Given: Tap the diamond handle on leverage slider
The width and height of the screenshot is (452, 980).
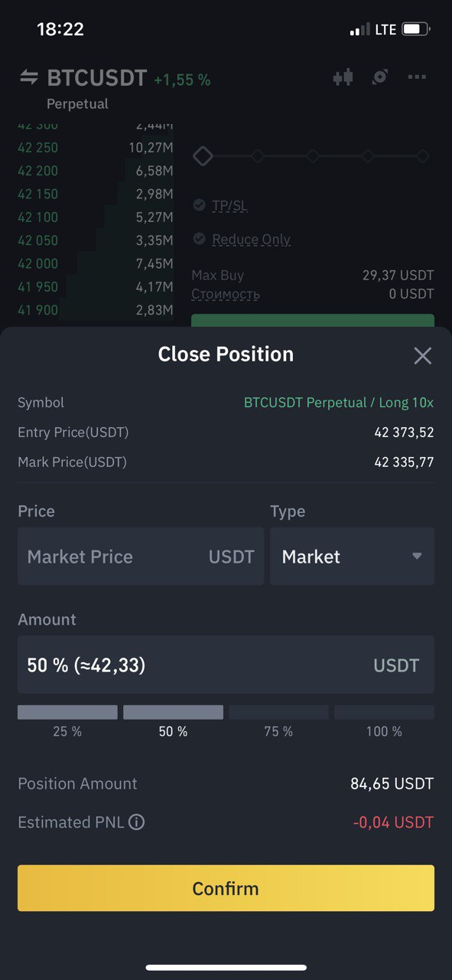Looking at the screenshot, I should pyautogui.click(x=203, y=156).
